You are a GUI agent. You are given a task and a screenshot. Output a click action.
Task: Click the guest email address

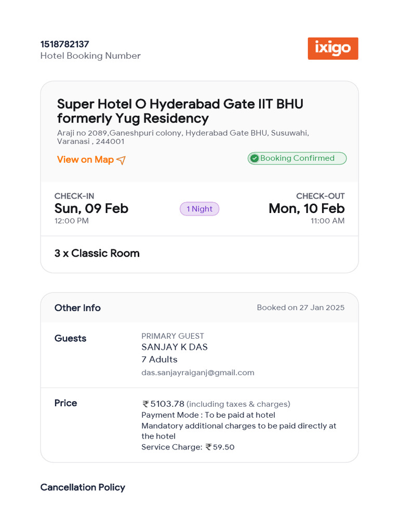197,373
